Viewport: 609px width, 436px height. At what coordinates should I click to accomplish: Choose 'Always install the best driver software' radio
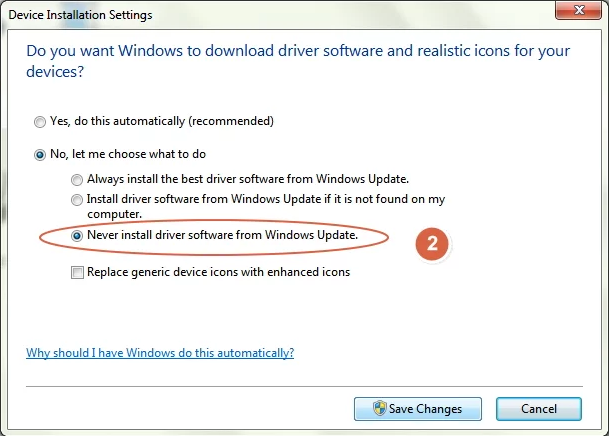[x=77, y=180]
